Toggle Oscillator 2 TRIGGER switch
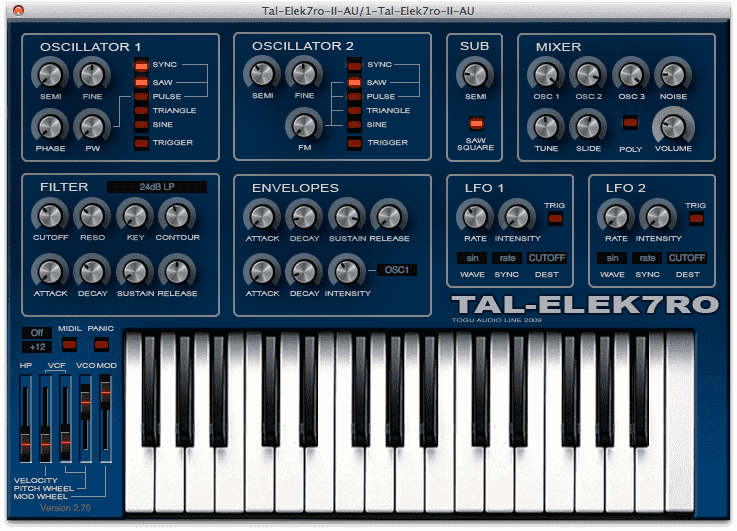Screen dimensions: 737x531 tap(354, 143)
